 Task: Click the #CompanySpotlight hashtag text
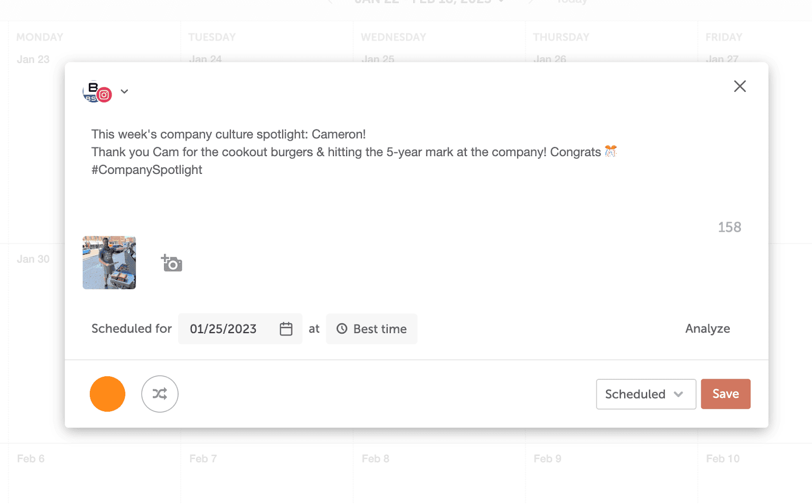(147, 170)
